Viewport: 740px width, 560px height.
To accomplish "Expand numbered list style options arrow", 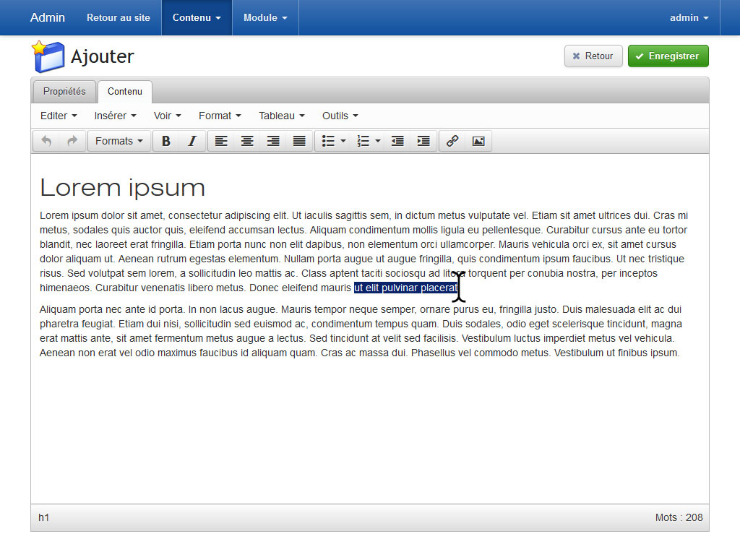I will 378,141.
